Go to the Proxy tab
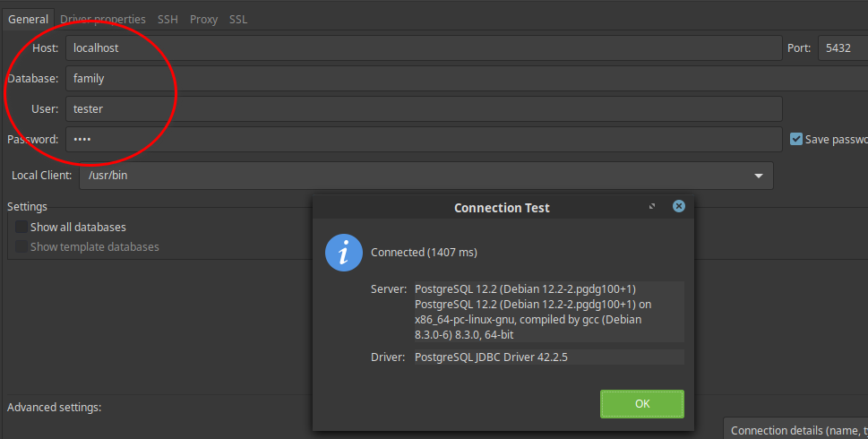 click(x=203, y=19)
